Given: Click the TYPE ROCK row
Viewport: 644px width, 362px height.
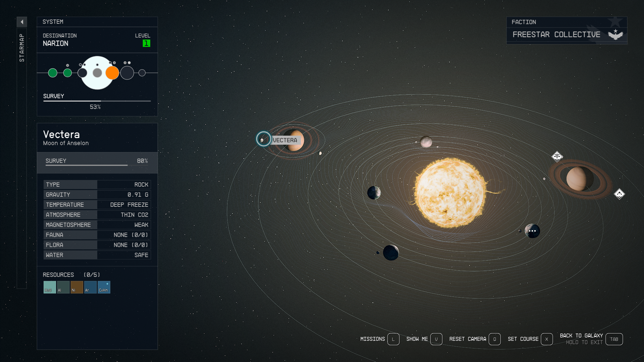Looking at the screenshot, I should (97, 185).
